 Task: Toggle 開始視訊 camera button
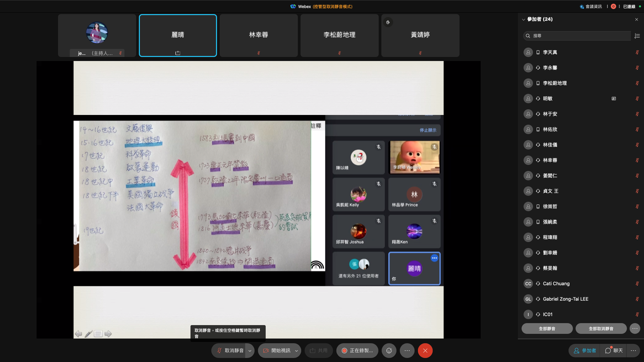(277, 351)
